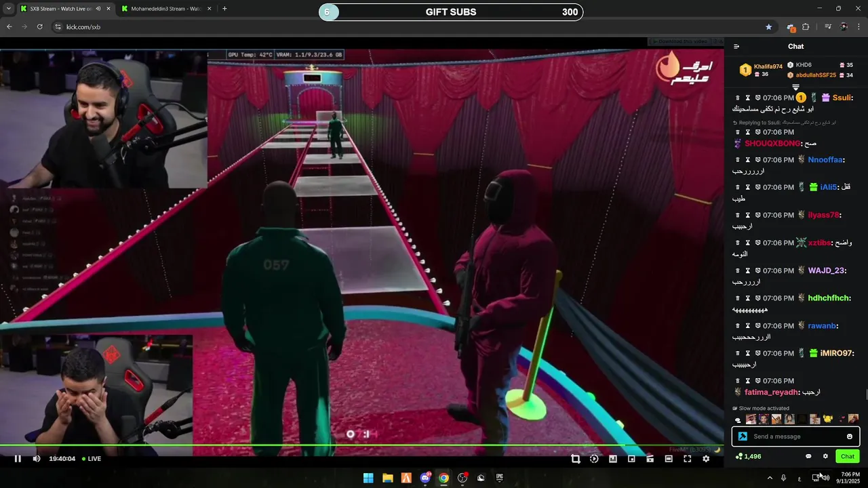
Task: Go back in browser history
Action: [x=9, y=26]
